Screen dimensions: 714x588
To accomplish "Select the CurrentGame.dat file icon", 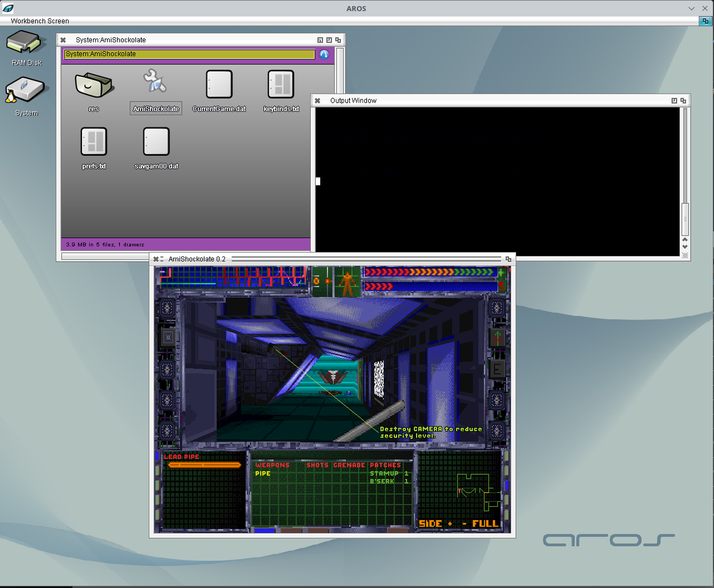I will point(219,91).
